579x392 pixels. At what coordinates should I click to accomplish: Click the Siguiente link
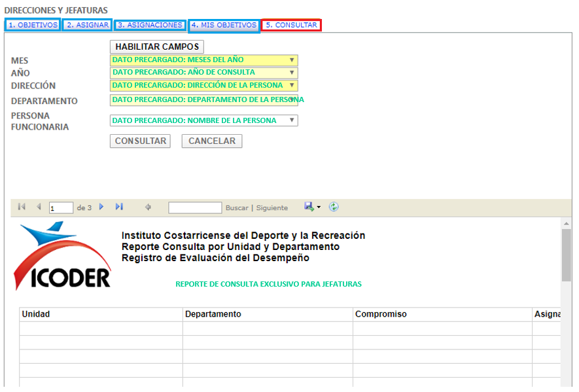click(x=272, y=208)
